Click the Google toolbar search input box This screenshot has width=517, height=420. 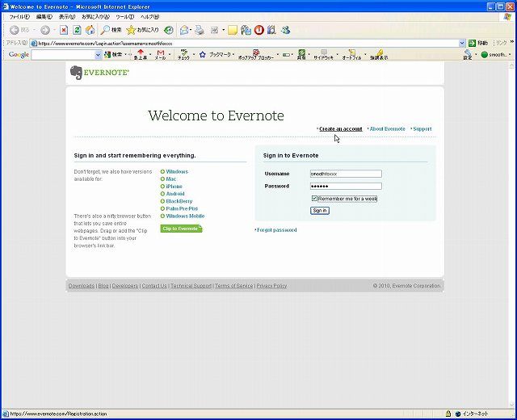(x=63, y=55)
